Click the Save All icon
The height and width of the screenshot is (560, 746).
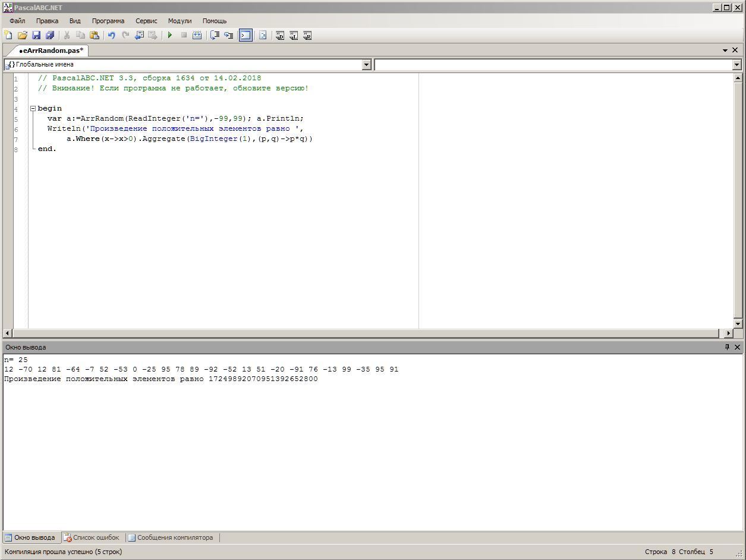tap(50, 36)
